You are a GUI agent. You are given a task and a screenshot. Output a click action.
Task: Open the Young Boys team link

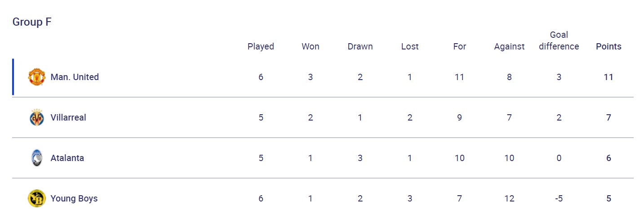74,198
